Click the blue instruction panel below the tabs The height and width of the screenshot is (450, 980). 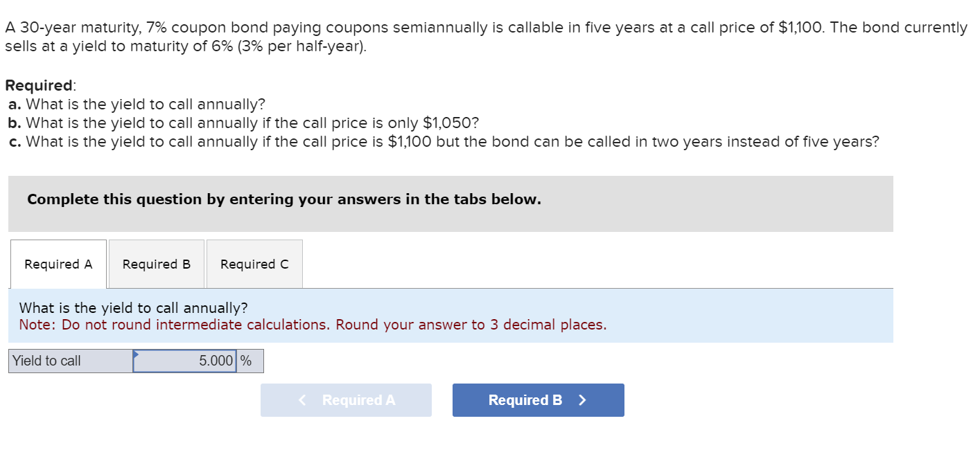point(450,316)
